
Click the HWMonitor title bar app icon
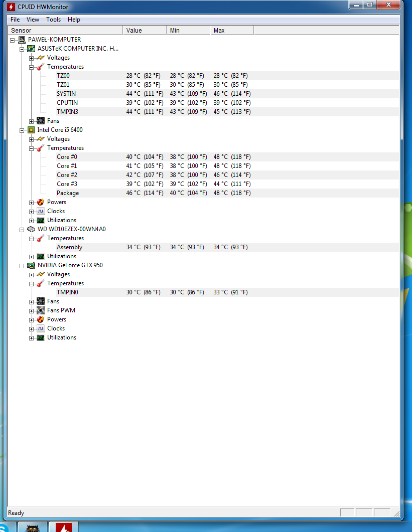(11, 7)
